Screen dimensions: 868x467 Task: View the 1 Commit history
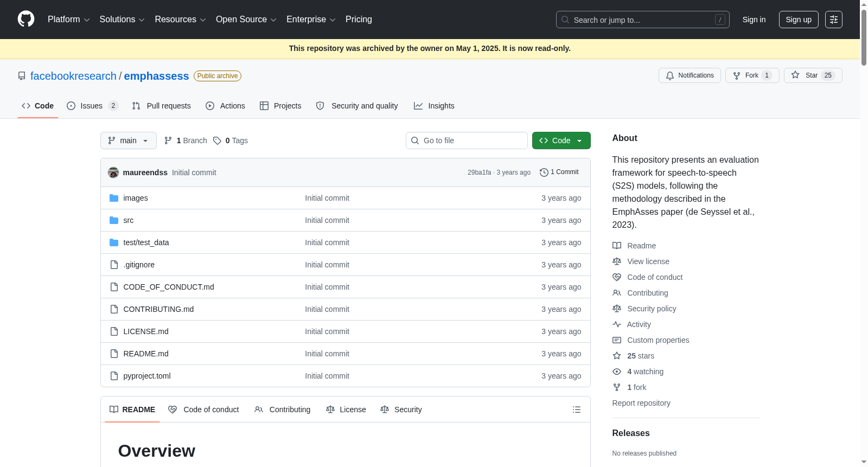559,172
